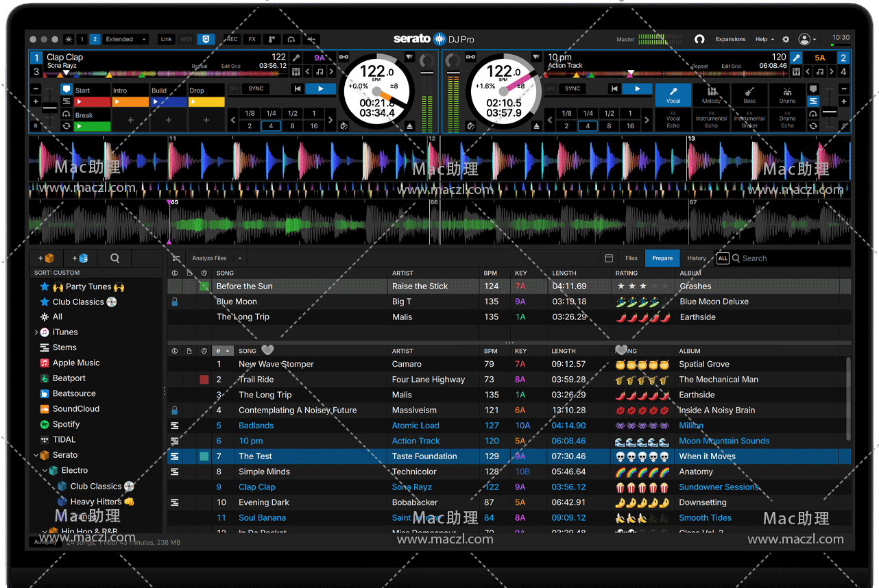This screenshot has width=879, height=588.
Task: Open the FX panel from top toolbar
Action: click(x=252, y=40)
